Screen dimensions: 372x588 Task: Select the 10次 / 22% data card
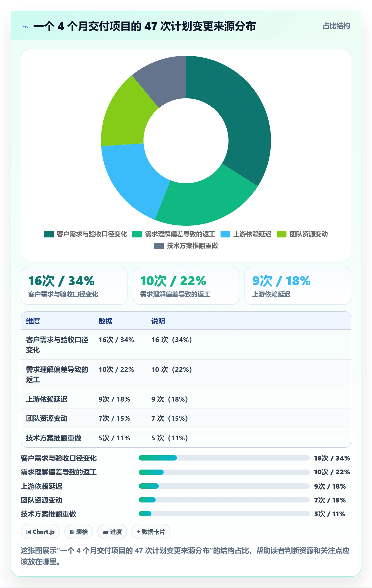tap(186, 286)
